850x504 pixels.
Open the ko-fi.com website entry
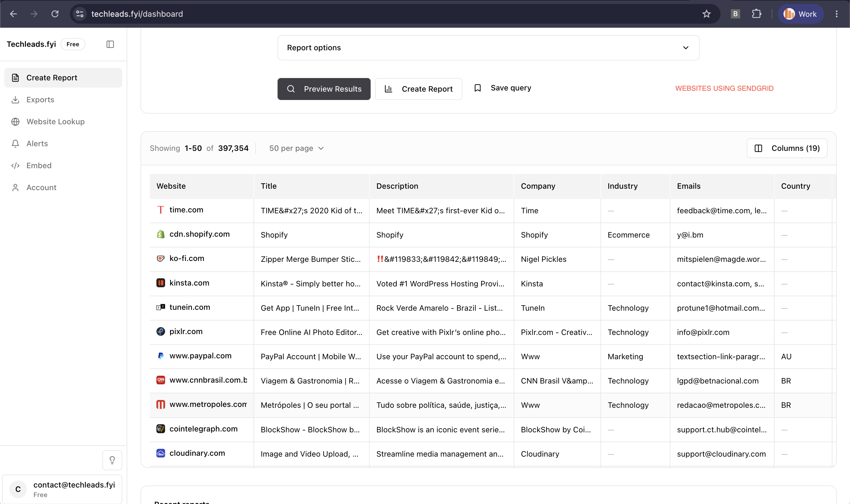[186, 258]
